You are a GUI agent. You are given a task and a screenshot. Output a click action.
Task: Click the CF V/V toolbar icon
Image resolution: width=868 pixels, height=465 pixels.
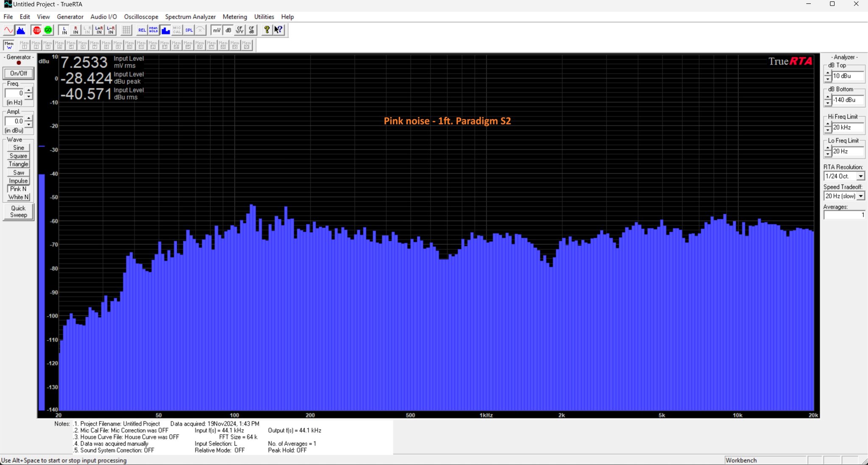point(240,30)
